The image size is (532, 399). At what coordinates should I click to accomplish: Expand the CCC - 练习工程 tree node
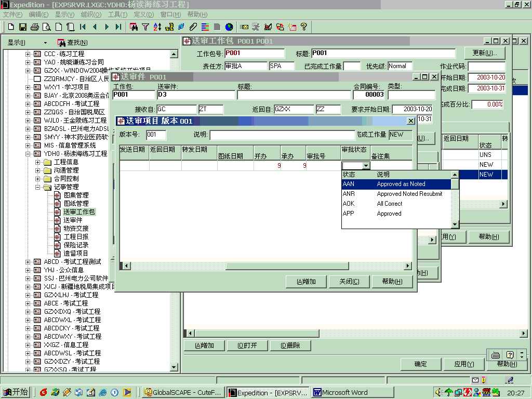28,54
